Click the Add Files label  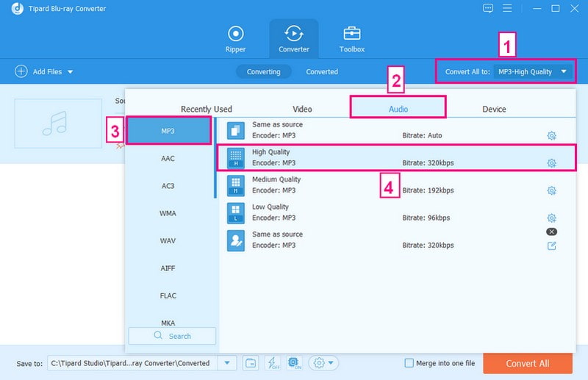click(x=47, y=71)
